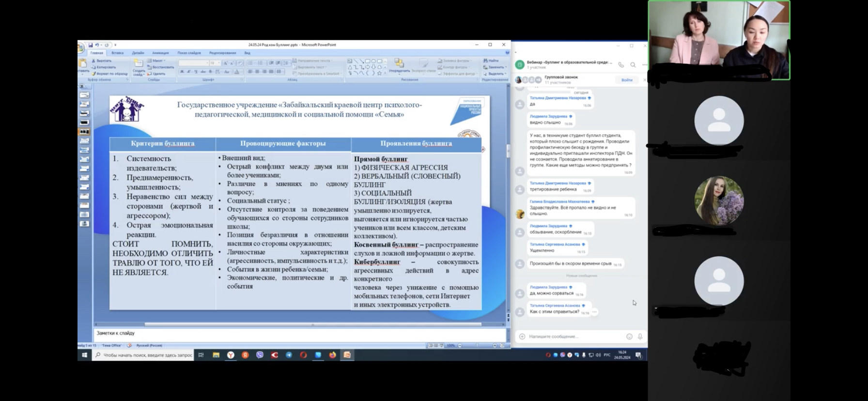This screenshot has width=868, height=401.
Task: Click the microphone voice message icon
Action: point(640,337)
